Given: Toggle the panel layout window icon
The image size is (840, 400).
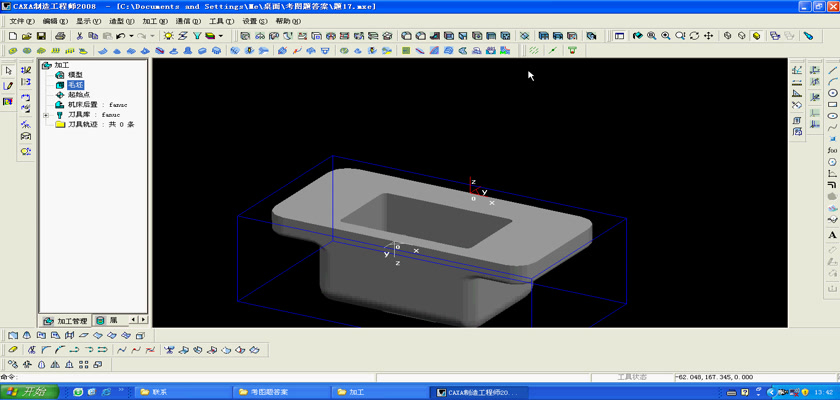Looking at the screenshot, I should click(x=619, y=36).
